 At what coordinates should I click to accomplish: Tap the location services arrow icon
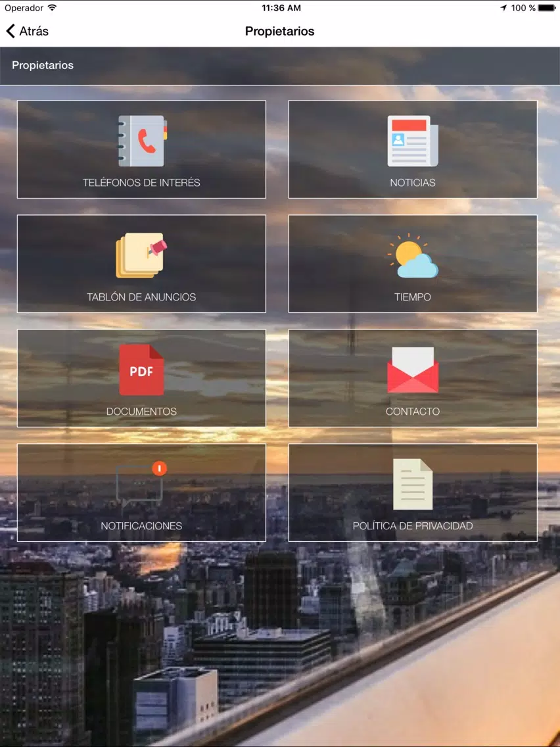[504, 8]
